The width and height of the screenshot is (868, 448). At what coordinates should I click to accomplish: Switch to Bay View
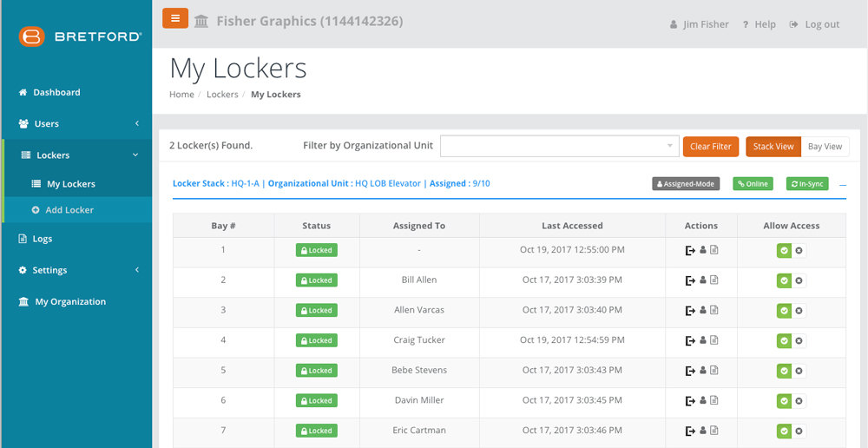[x=825, y=146]
